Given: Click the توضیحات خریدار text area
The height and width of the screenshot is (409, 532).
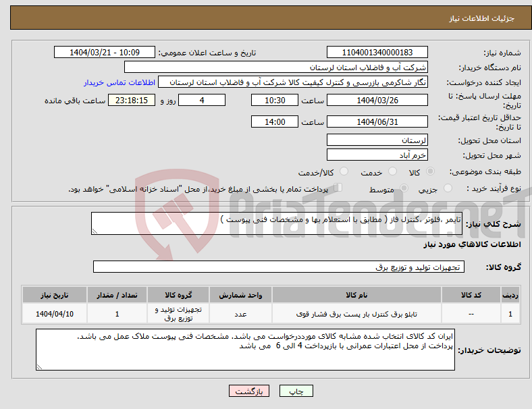Looking at the screenshot, I should 245,350.
